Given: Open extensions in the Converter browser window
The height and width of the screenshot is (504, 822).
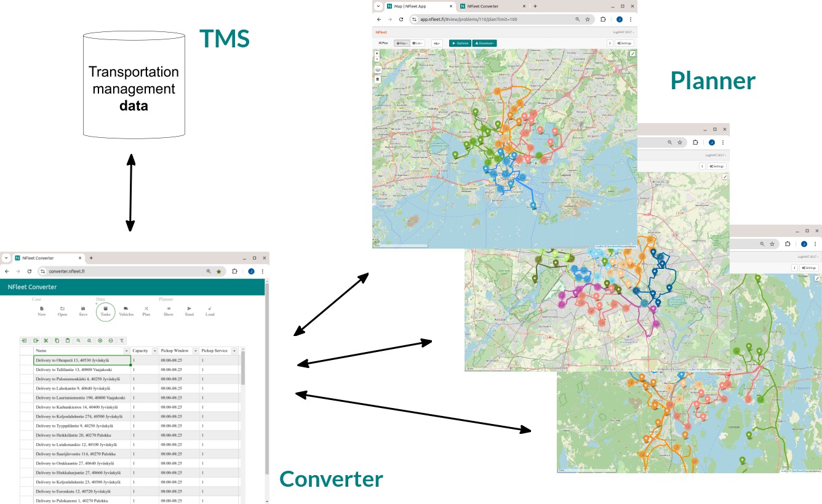Looking at the screenshot, I should pyautogui.click(x=235, y=271).
